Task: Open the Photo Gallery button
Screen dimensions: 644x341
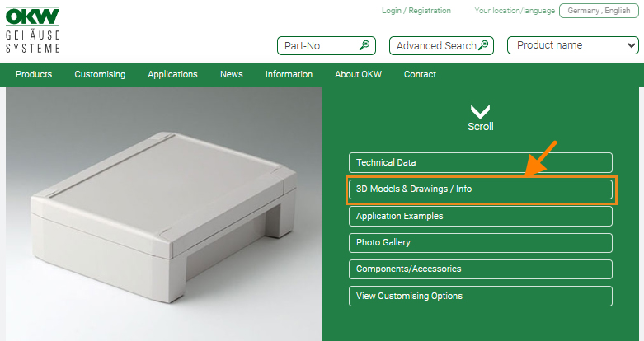Action: click(x=480, y=243)
